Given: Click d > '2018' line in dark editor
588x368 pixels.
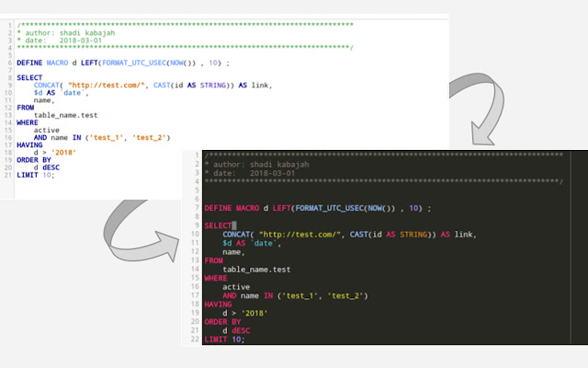Looking at the screenshot, I should (245, 313).
